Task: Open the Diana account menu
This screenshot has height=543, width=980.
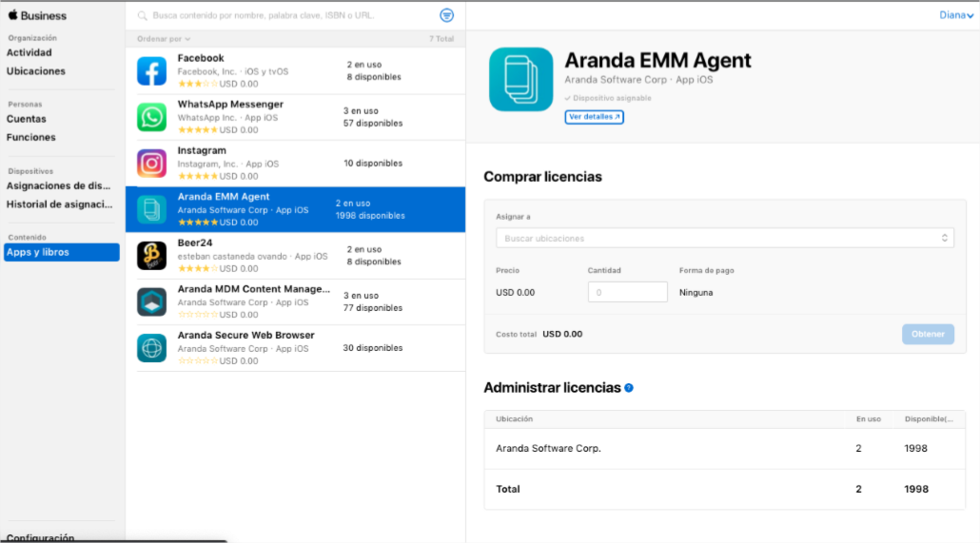Action: tap(956, 15)
